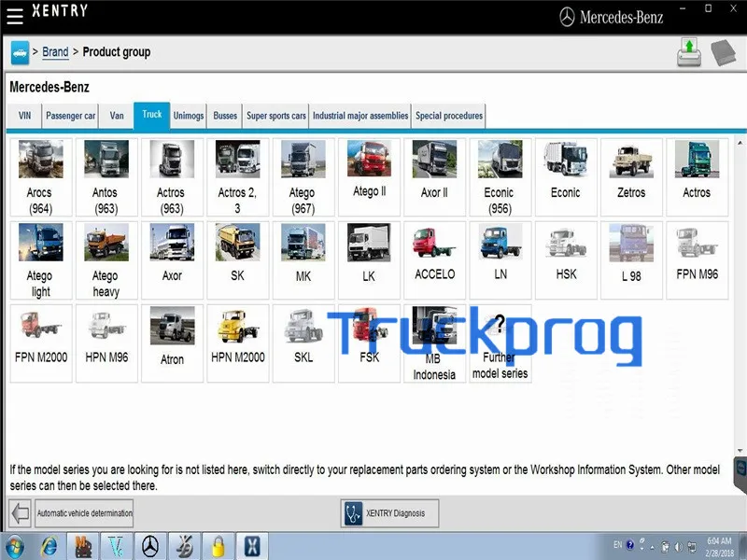Select the HSK model series
The image size is (747, 560).
[566, 260]
